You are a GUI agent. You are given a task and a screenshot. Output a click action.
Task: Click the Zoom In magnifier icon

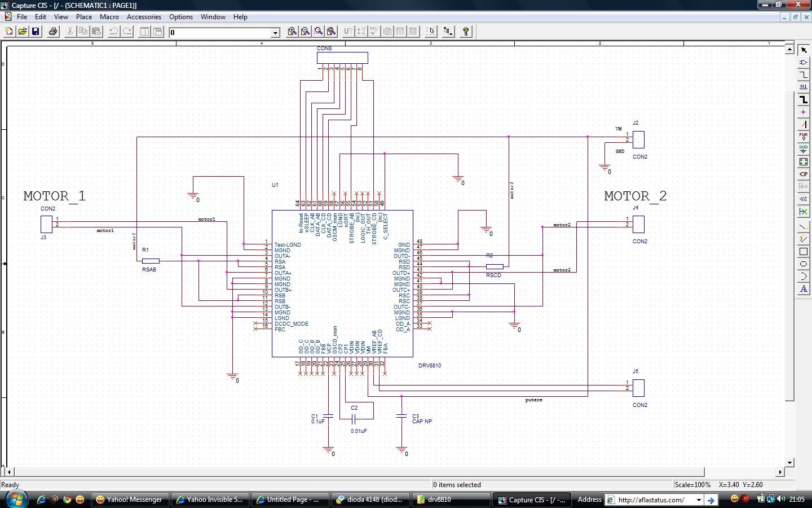tap(292, 32)
